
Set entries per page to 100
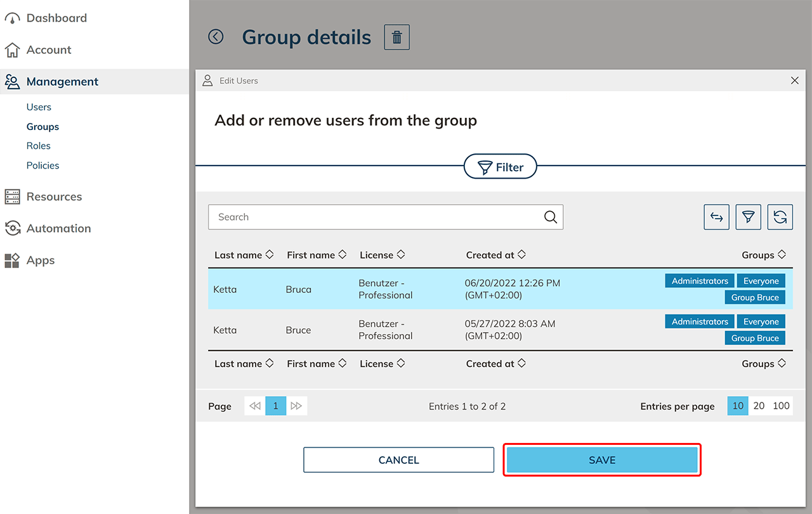click(781, 406)
